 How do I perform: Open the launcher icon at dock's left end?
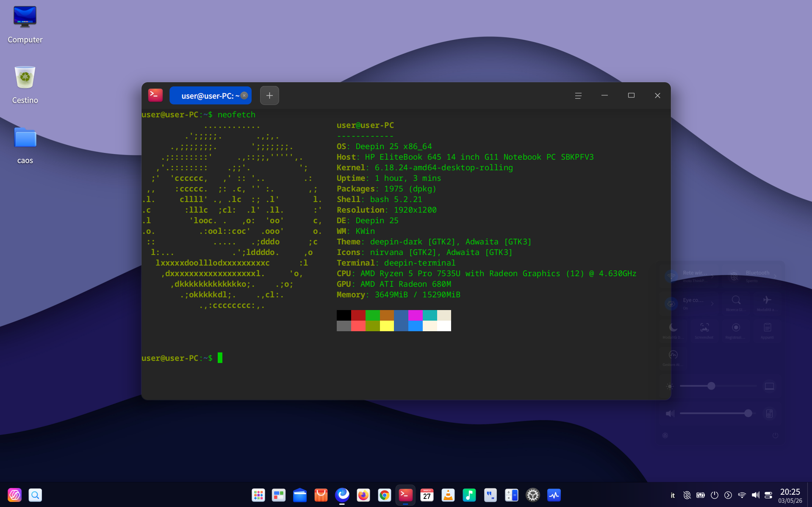pos(15,495)
